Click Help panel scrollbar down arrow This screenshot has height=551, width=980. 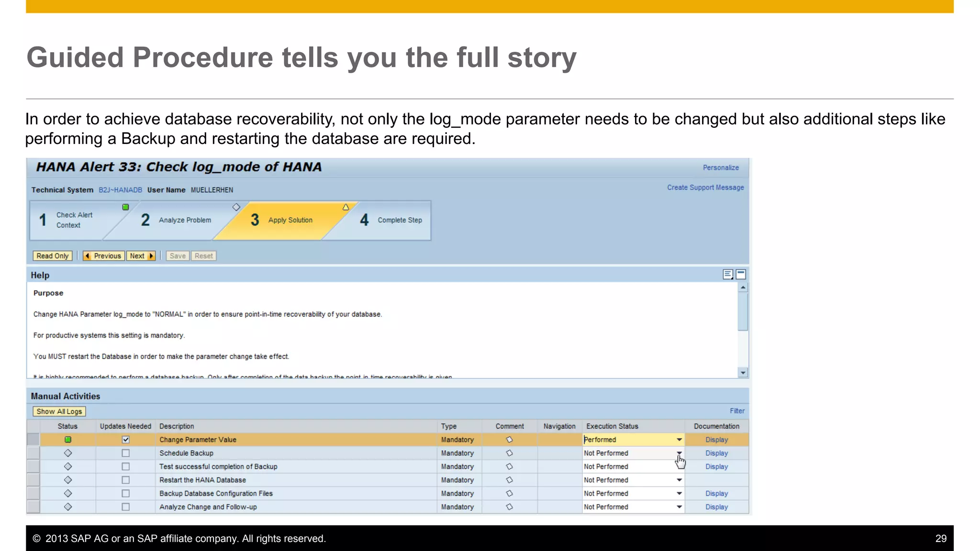pyautogui.click(x=743, y=373)
